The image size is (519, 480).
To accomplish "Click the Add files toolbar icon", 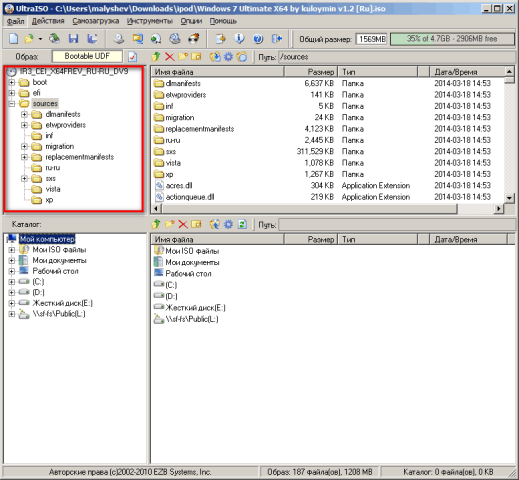I will point(220,39).
